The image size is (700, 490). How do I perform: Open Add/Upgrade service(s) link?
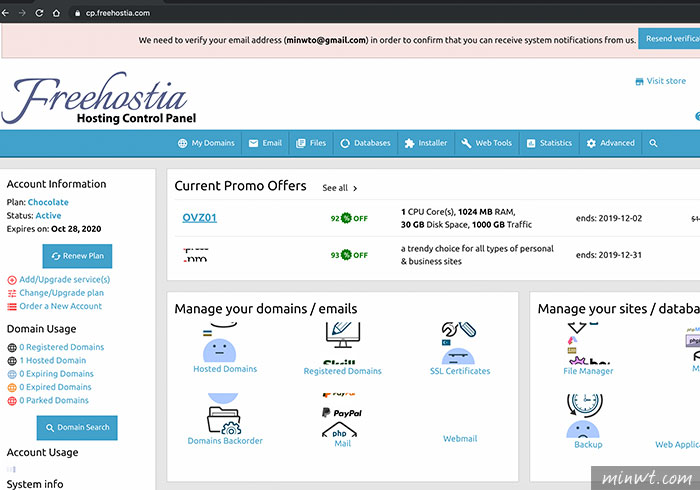click(x=65, y=280)
